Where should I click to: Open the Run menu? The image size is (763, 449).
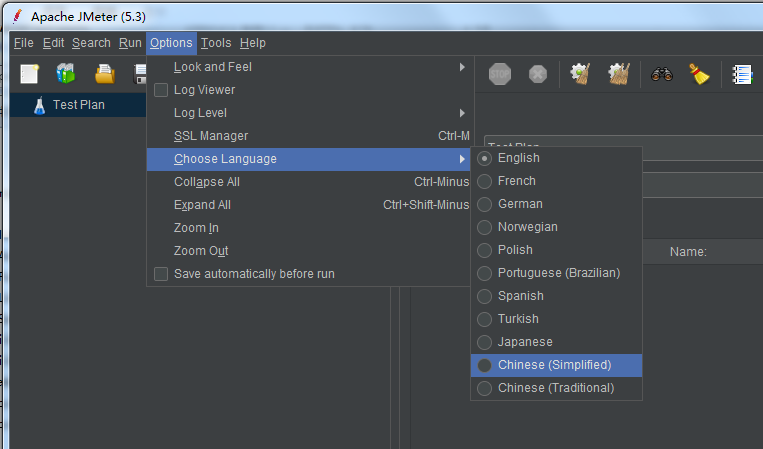tap(130, 43)
